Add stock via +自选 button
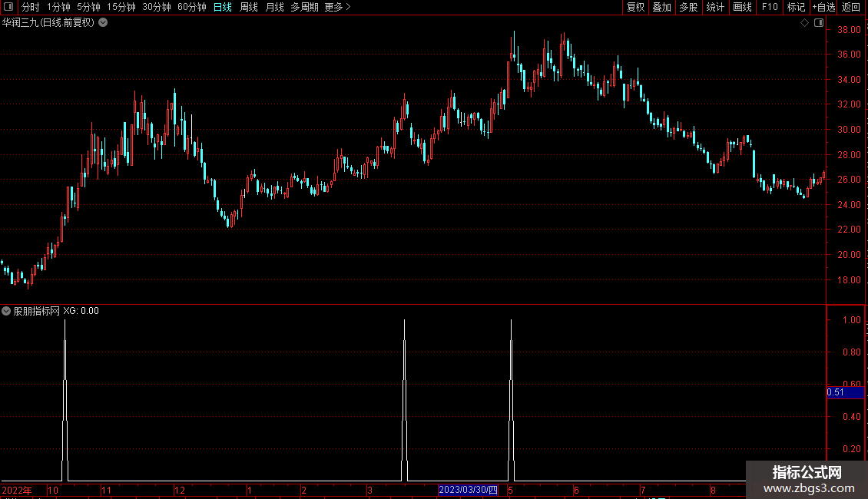 pos(823,7)
